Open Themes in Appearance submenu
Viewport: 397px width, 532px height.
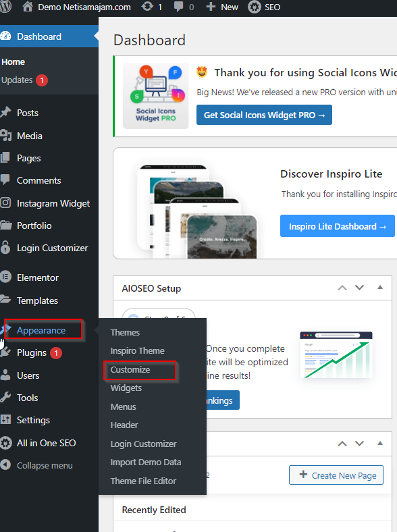(125, 332)
